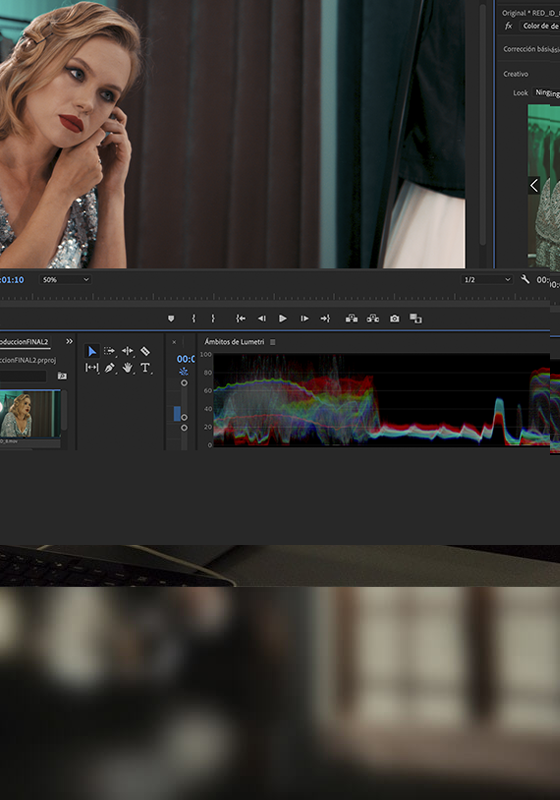
Task: Go to Out point
Action: point(325,318)
